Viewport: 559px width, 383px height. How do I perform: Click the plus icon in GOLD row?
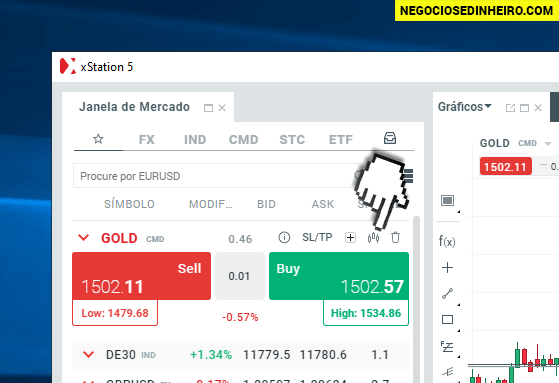pos(350,238)
